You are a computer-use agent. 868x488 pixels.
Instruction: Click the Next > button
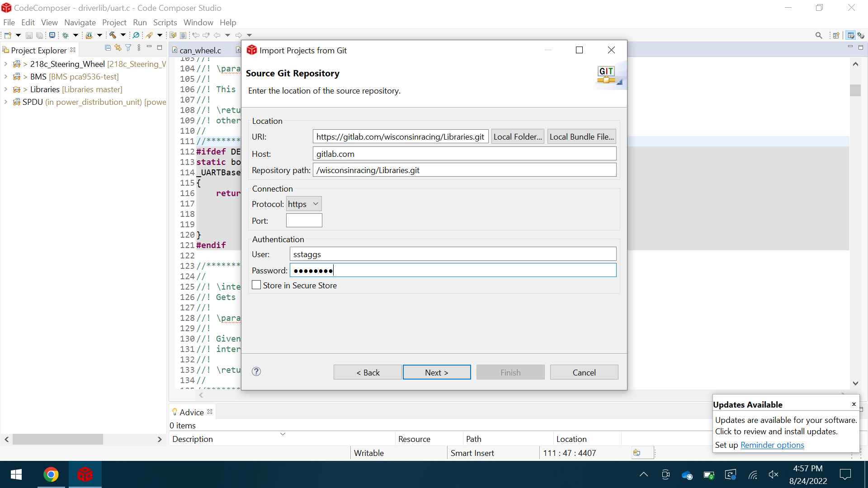point(436,372)
